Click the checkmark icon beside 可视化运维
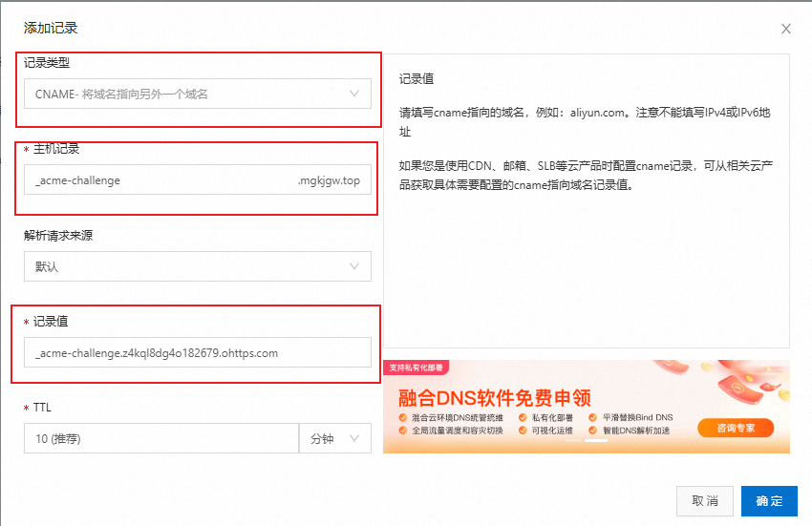 pos(523,431)
